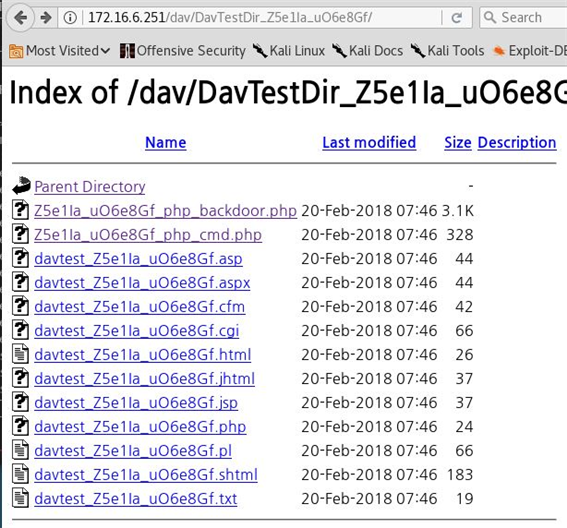Open the Exploit-DB bookmark
The height and width of the screenshot is (528, 567).
coord(529,51)
